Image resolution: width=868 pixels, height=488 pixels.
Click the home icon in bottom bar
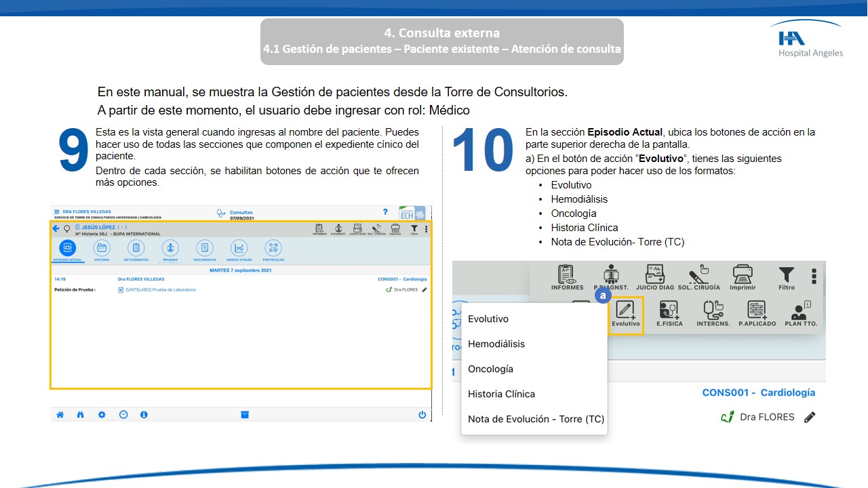pos(60,415)
